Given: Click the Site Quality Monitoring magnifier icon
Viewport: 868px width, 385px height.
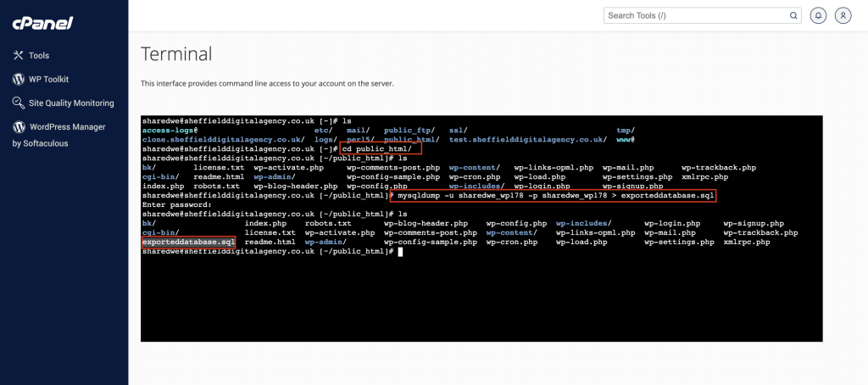Looking at the screenshot, I should 19,103.
